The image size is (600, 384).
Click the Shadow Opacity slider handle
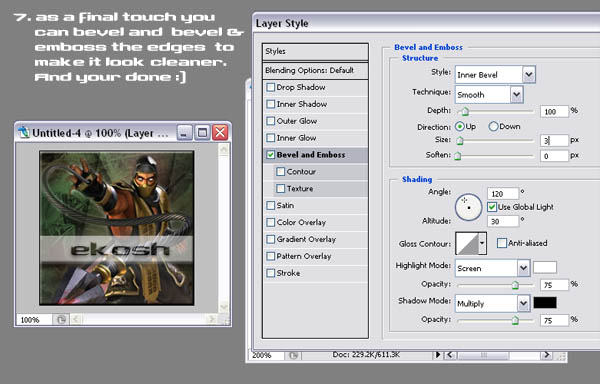click(515, 320)
